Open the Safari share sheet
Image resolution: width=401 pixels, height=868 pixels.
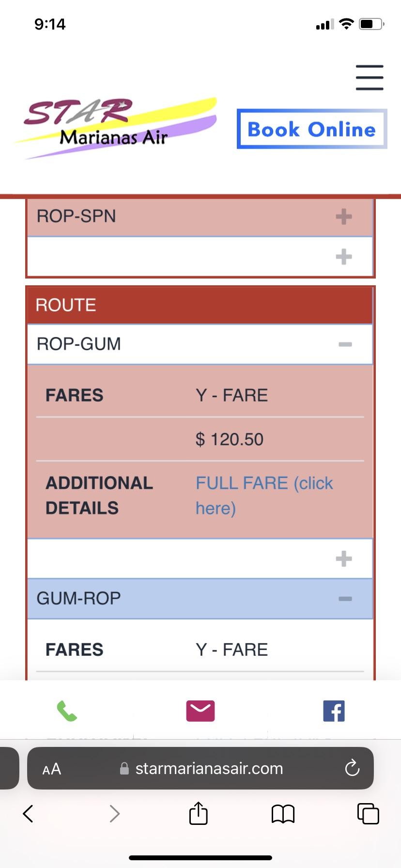click(x=199, y=813)
